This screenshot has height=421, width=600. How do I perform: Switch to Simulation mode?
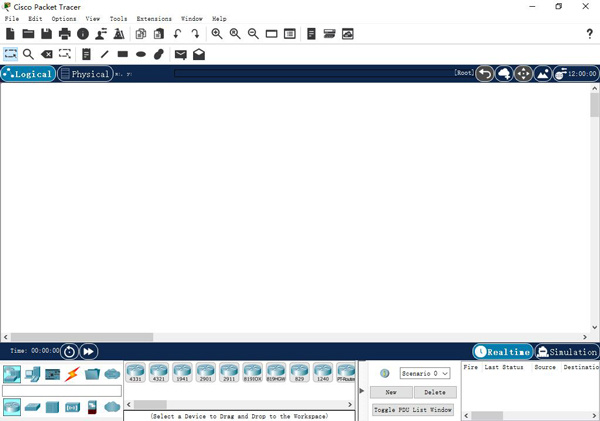pyautogui.click(x=567, y=352)
